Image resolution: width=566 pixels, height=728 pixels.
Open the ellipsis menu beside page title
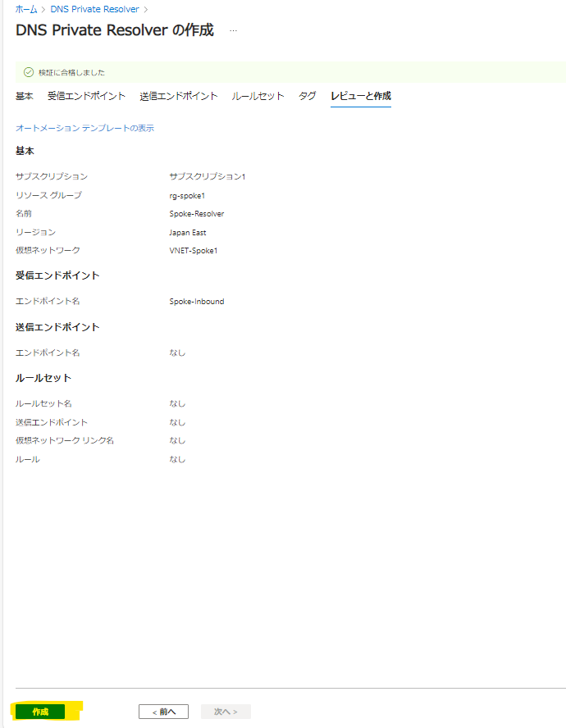pyautogui.click(x=233, y=30)
